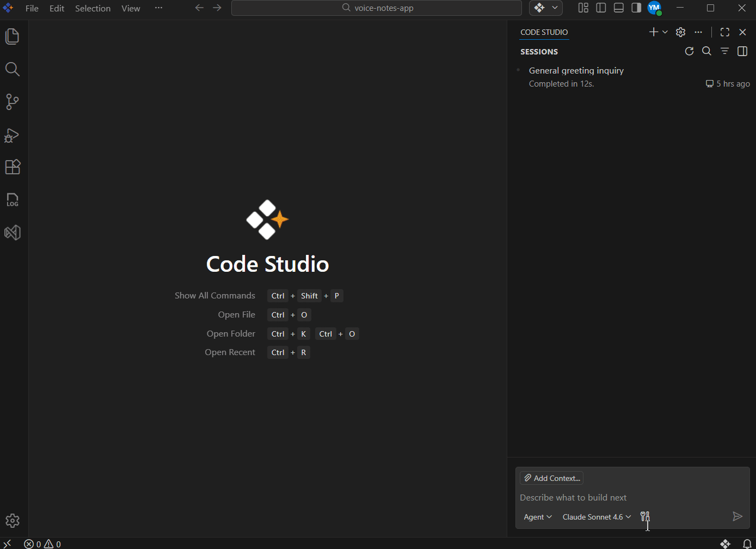Viewport: 756px width, 549px height.
Task: Maximize the Code Studio panel
Action: pyautogui.click(x=725, y=32)
